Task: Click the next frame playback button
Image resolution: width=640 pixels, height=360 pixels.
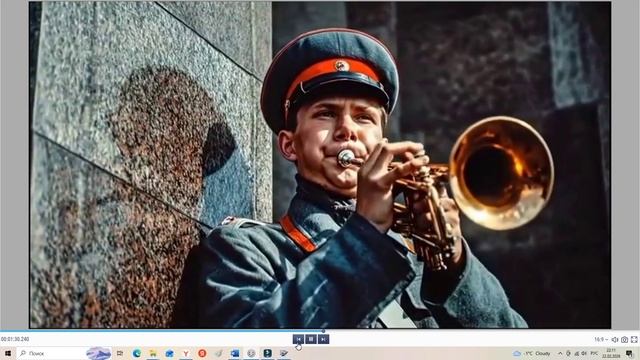Action: [x=324, y=339]
